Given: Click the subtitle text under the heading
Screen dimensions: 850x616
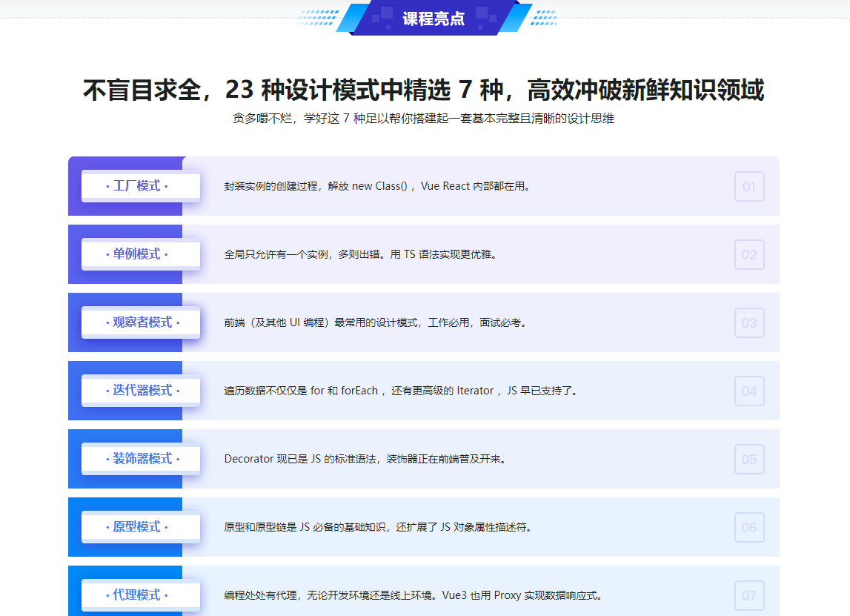Looking at the screenshot, I should click(425, 119).
